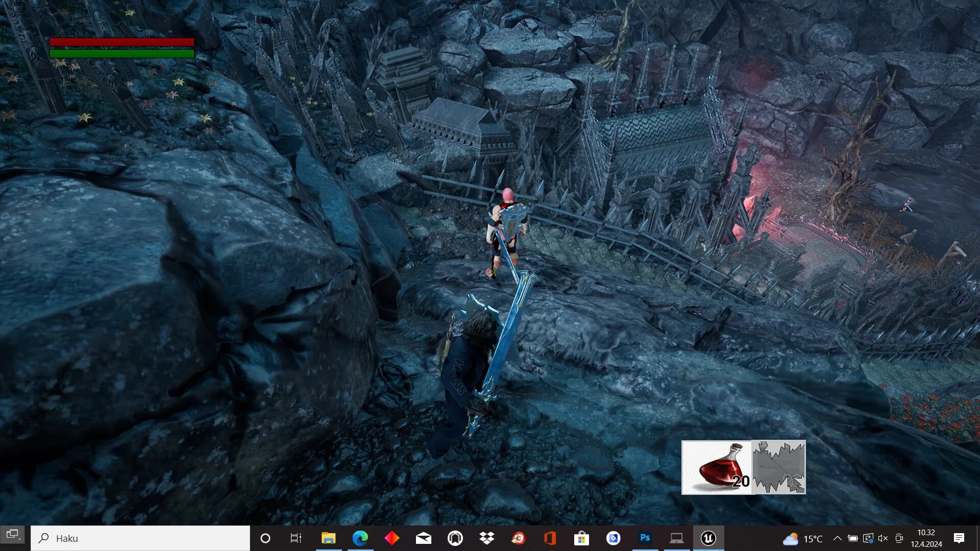
Task: Launch Microsoft Edge from the taskbar
Action: point(360,538)
